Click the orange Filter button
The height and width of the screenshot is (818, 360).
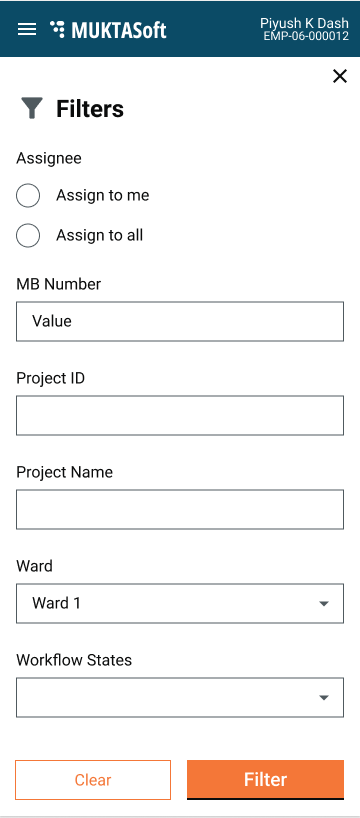pos(266,779)
